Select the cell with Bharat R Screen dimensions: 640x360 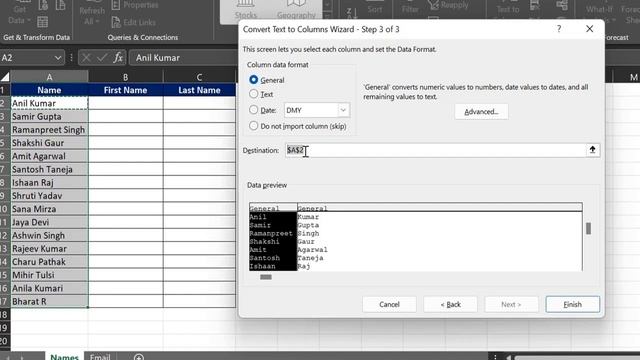click(49, 302)
